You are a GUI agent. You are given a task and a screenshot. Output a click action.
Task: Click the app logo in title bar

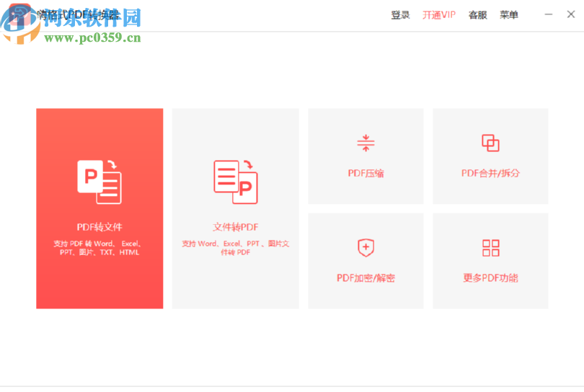tap(19, 15)
